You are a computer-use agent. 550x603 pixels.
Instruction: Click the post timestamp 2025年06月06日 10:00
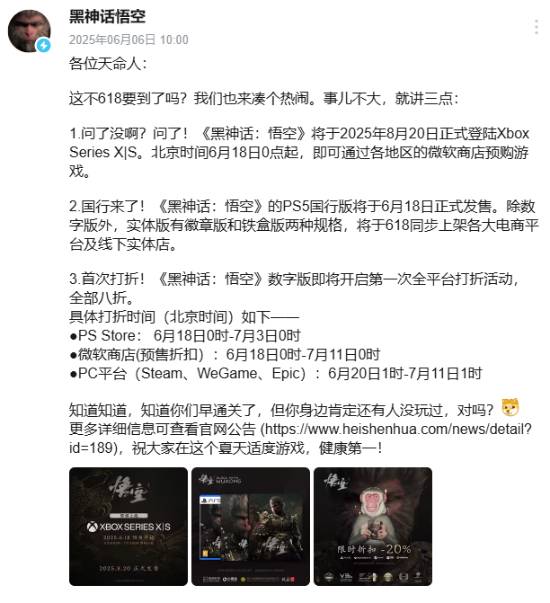pyautogui.click(x=128, y=40)
